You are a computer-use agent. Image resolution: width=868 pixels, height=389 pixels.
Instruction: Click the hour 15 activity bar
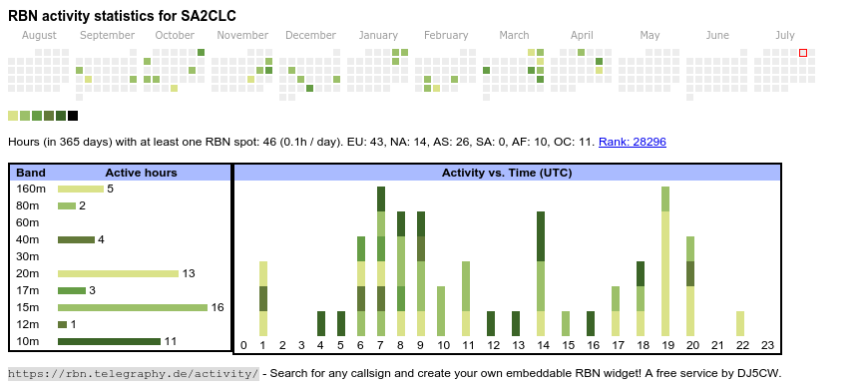click(566, 324)
